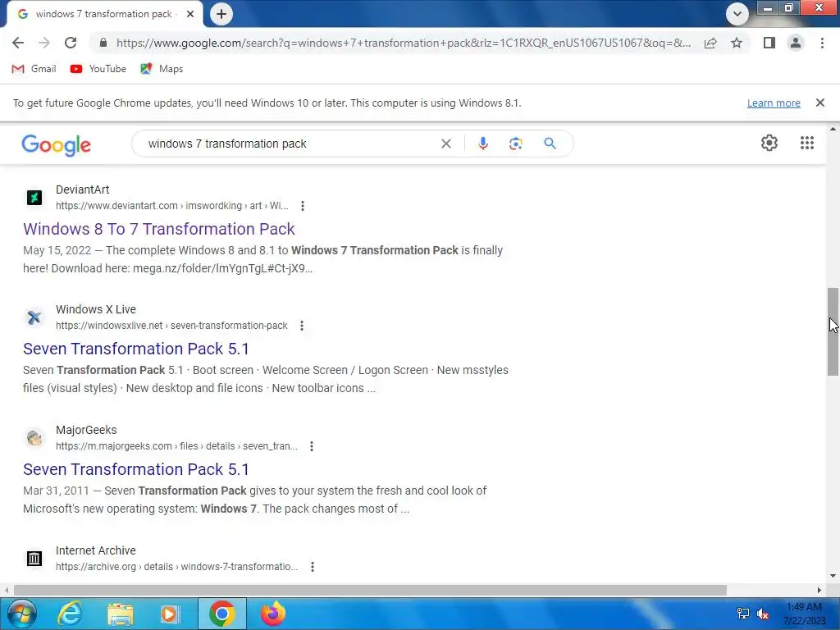Open Chrome three-dot menu
The image size is (840, 630).
coord(822,43)
